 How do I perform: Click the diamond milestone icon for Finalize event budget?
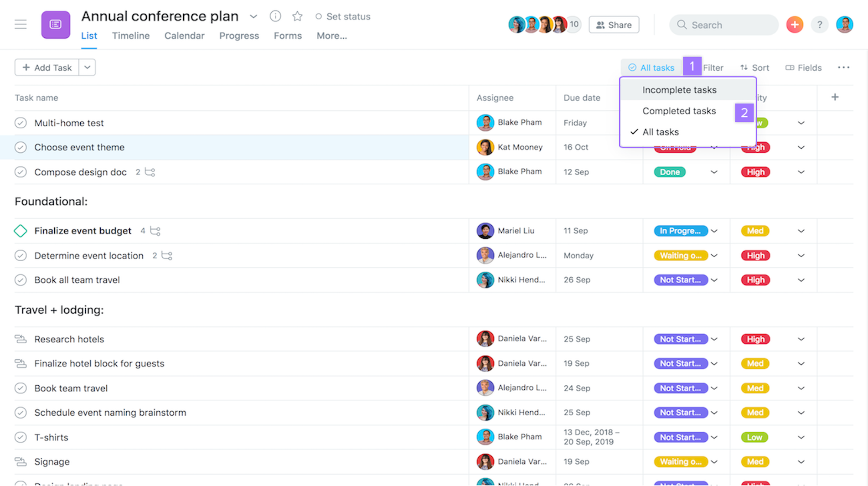20,230
